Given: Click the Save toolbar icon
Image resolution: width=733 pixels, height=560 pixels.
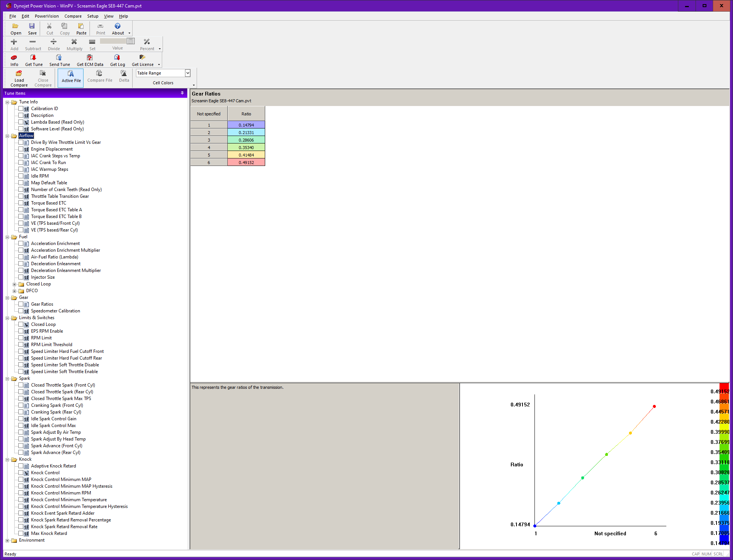Looking at the screenshot, I should [32, 26].
